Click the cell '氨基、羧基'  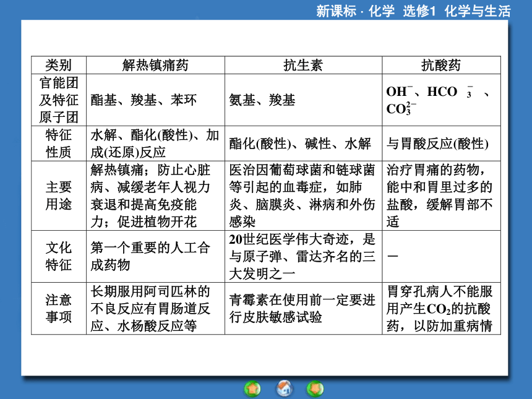point(303,100)
